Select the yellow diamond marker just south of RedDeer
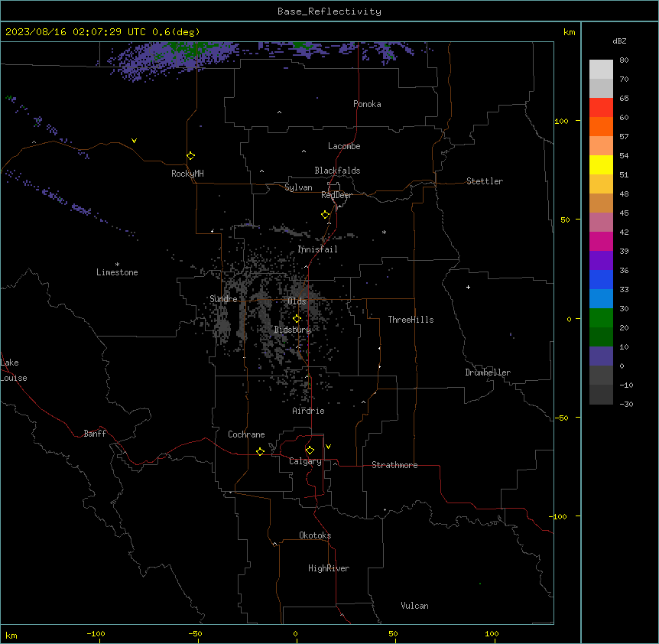Screen dimensions: 659x644 [x=325, y=215]
